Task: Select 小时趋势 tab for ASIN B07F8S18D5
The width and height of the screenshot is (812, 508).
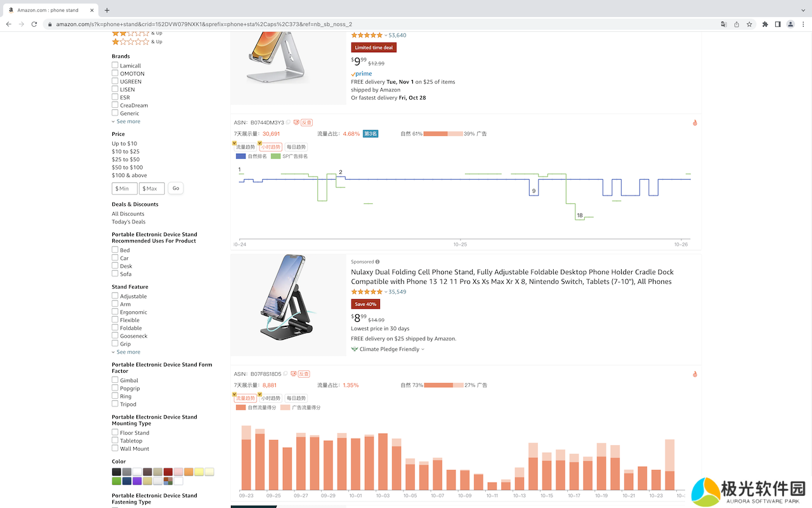Action: [270, 398]
